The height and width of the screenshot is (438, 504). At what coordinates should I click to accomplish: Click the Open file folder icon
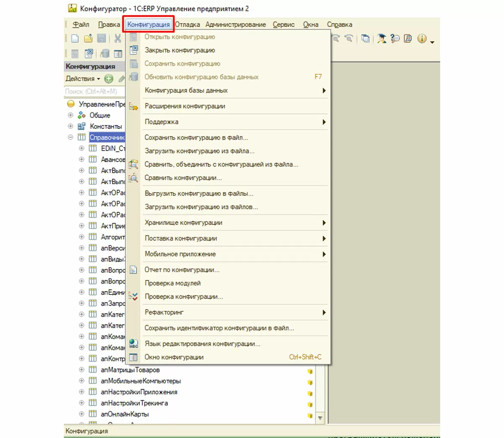click(88, 39)
